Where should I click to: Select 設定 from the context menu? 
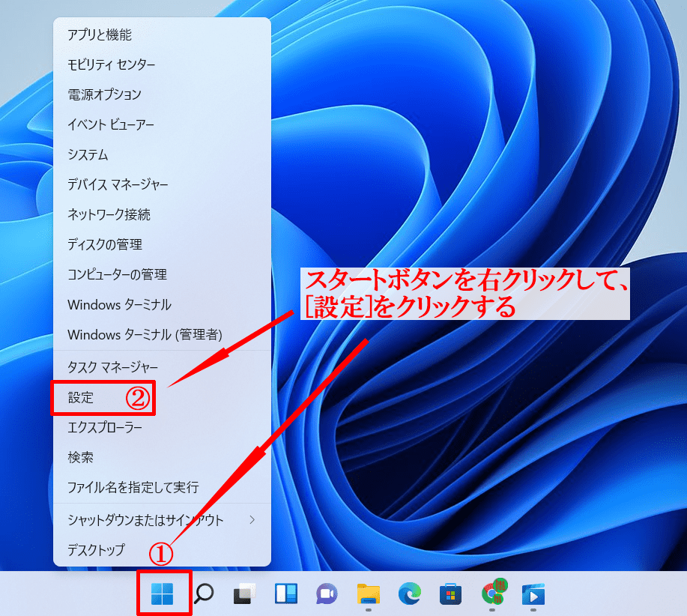click(x=81, y=398)
